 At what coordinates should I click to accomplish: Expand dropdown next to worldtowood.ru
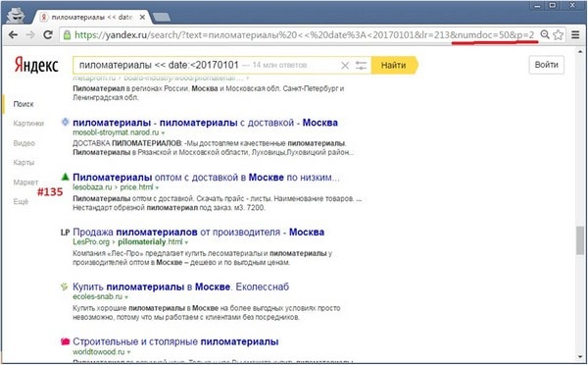tap(128, 352)
